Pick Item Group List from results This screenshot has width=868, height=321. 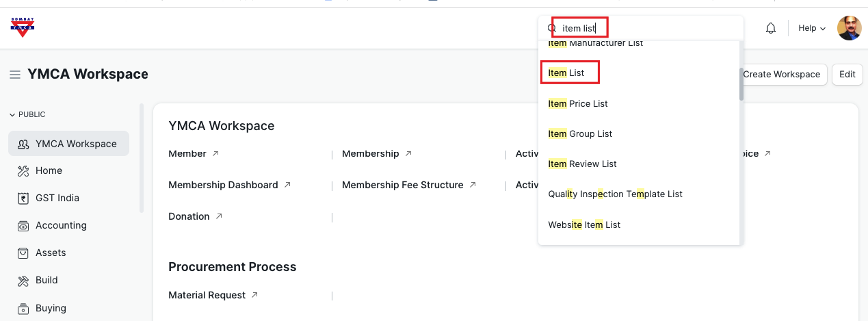tap(580, 133)
